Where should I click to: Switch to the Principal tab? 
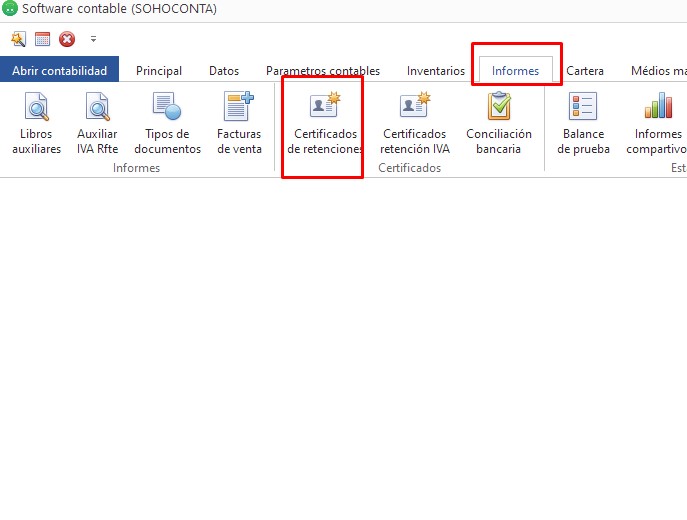(x=159, y=71)
